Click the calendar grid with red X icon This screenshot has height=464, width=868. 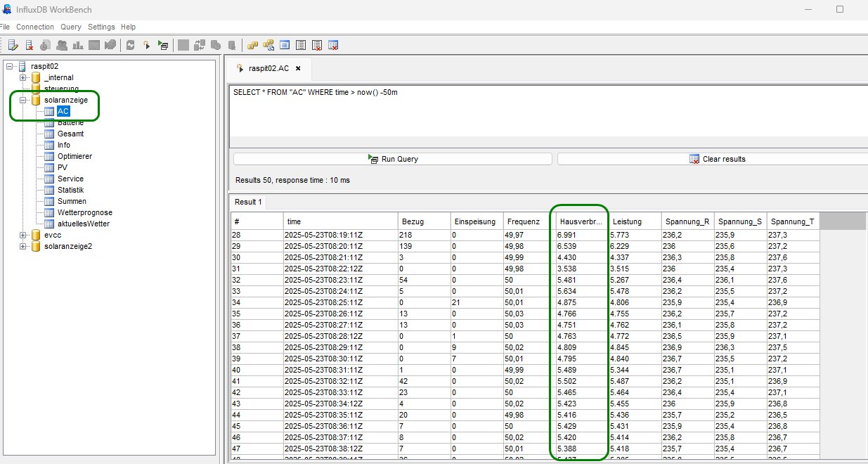coord(333,45)
